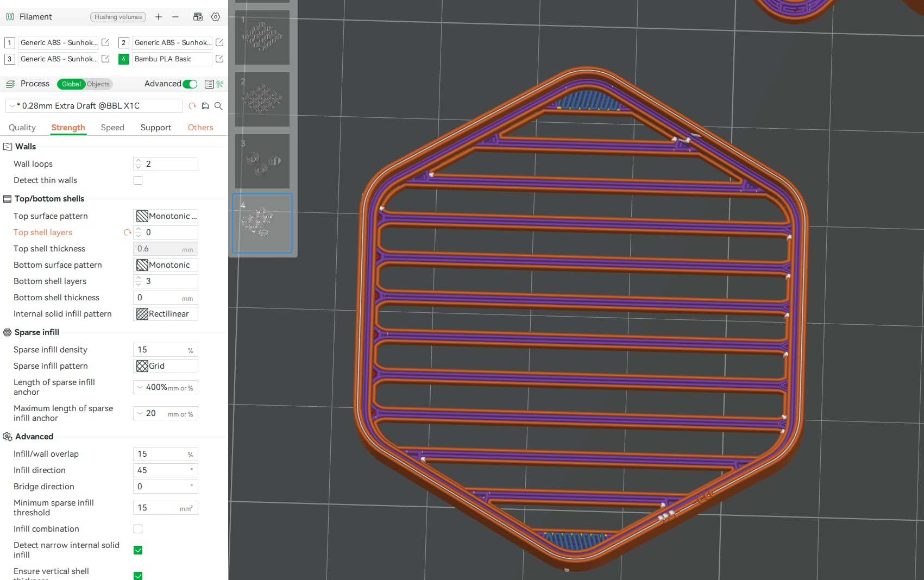Add a new filament with plus icon
This screenshot has width=924, height=580.
click(159, 17)
